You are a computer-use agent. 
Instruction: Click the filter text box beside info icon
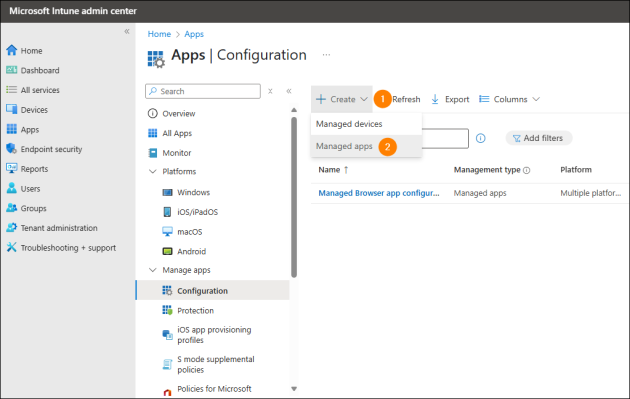(x=445, y=138)
